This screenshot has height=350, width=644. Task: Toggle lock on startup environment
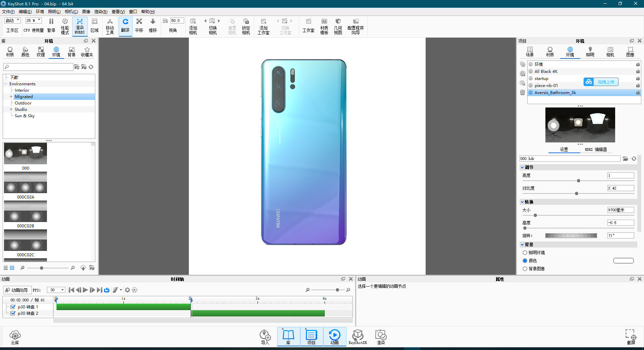[638, 78]
